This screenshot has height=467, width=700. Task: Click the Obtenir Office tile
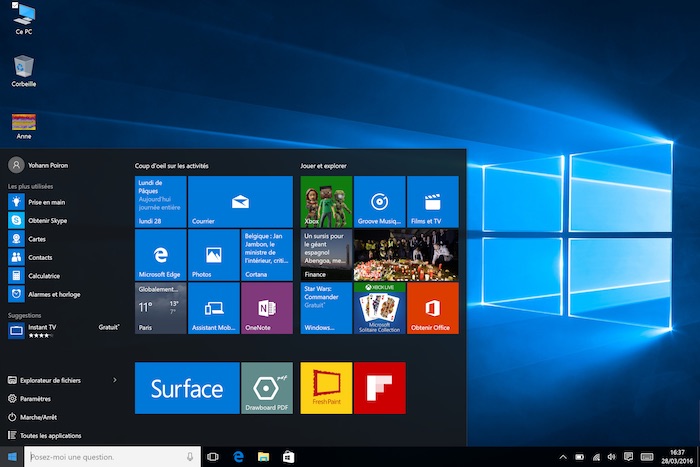point(432,307)
